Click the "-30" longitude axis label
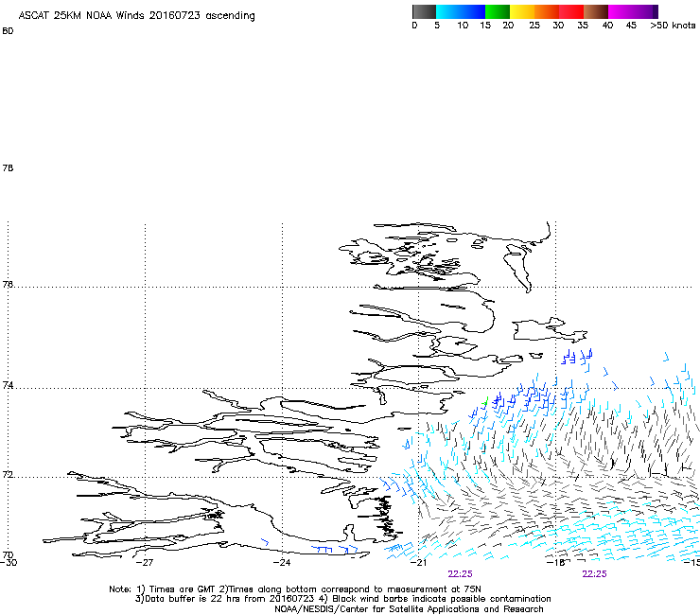Image resolution: width=700 pixels, height=615 pixels. [9, 563]
